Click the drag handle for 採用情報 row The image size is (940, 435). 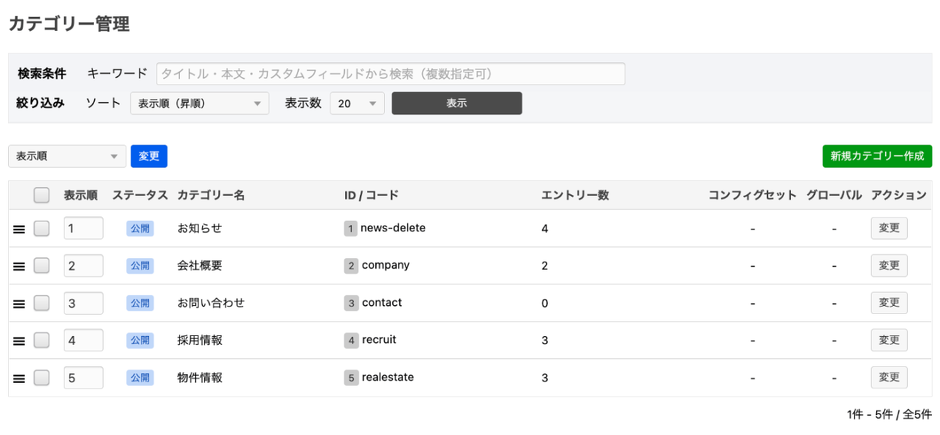[18, 341]
